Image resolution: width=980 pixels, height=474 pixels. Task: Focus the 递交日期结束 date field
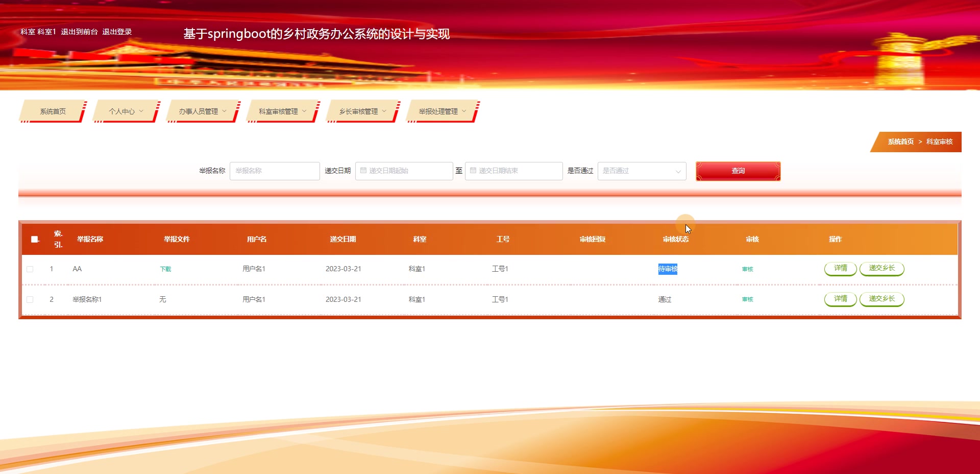point(513,171)
